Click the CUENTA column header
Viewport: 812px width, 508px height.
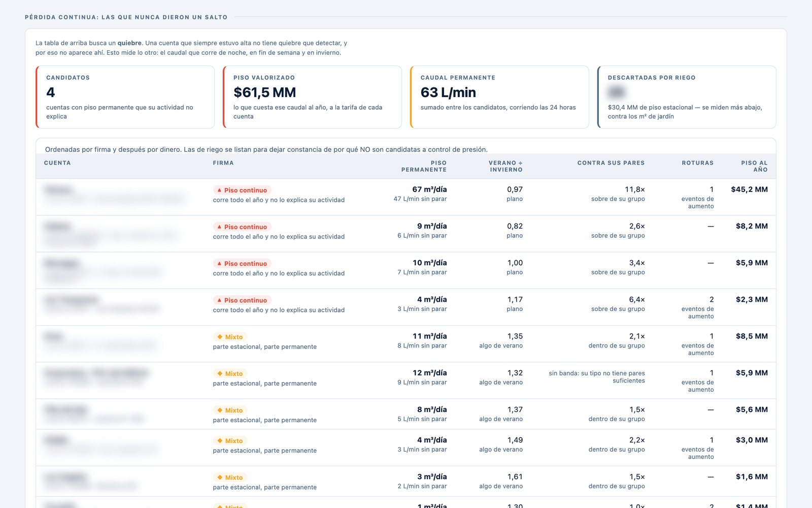(57, 163)
